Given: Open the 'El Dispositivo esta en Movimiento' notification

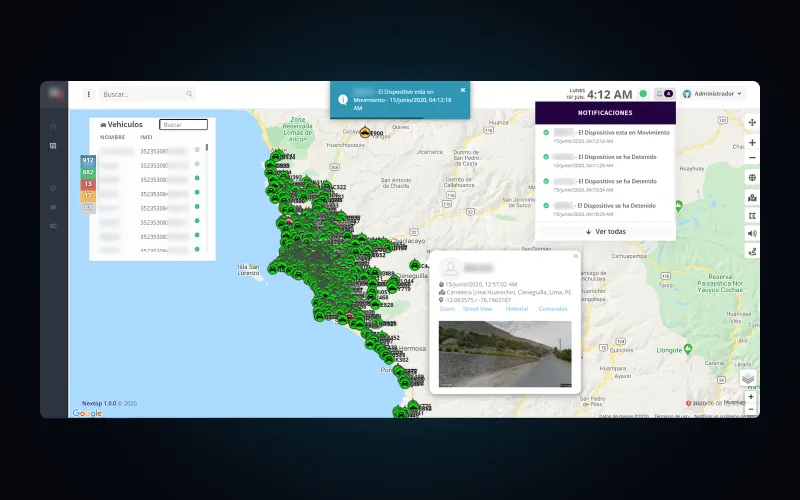Looking at the screenshot, I should point(606,136).
